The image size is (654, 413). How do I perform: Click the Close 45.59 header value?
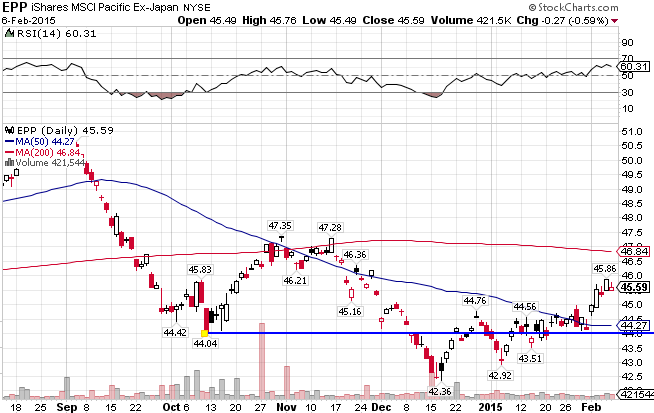(x=393, y=20)
